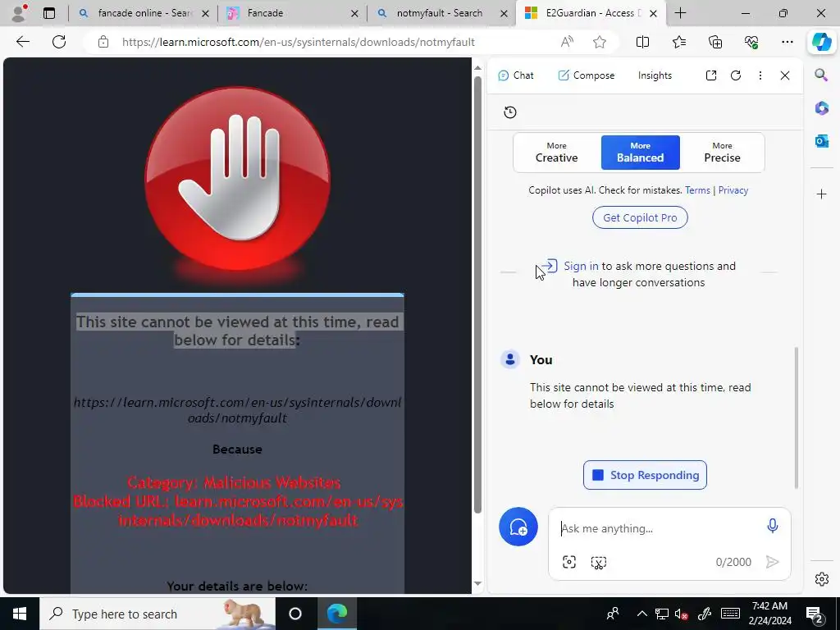Add a web snip with scissors icon

pos(598,562)
